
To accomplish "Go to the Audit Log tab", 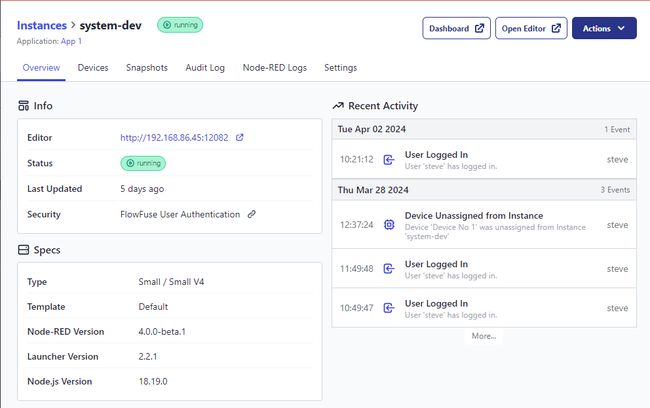I will [205, 68].
